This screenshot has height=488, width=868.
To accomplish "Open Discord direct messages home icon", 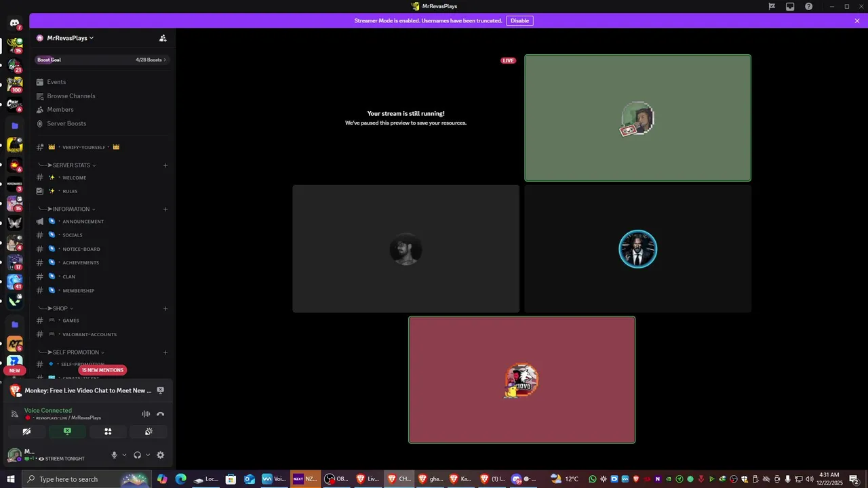I will tap(14, 23).
